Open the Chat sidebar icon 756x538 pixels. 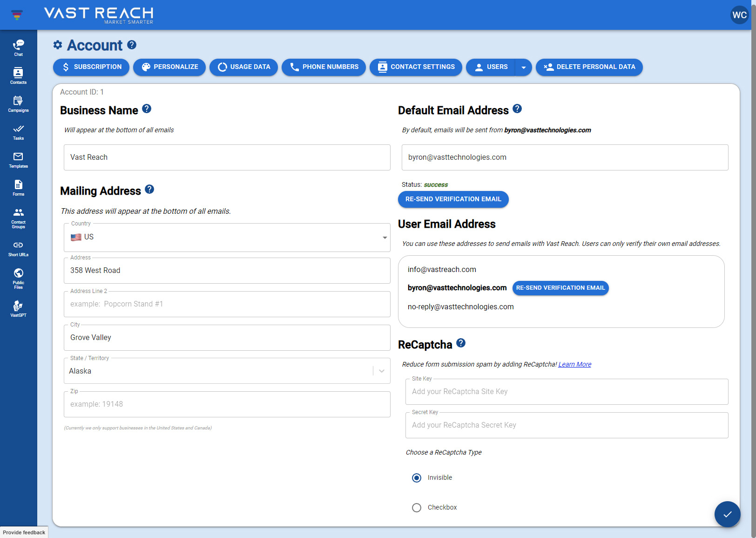pos(18,48)
